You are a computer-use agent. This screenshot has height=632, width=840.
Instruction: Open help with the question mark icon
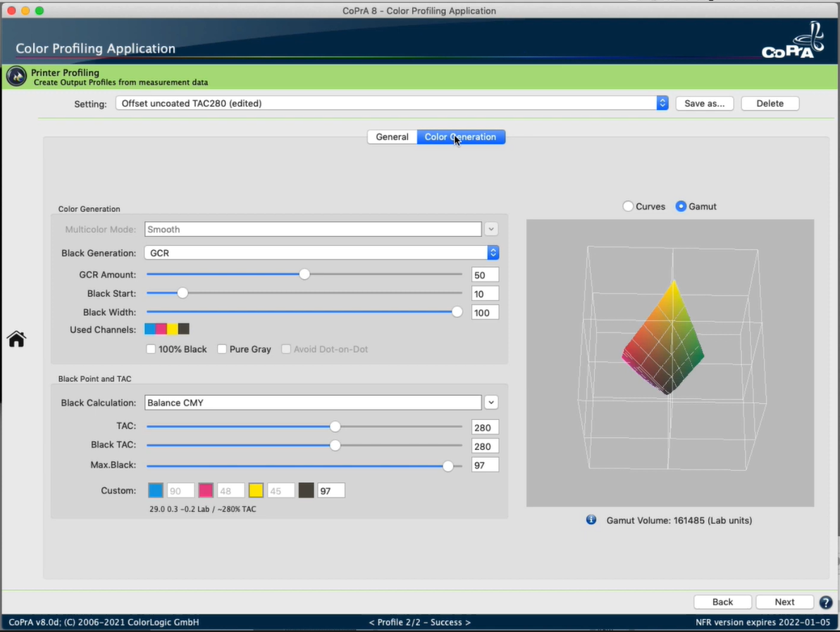pyautogui.click(x=825, y=602)
